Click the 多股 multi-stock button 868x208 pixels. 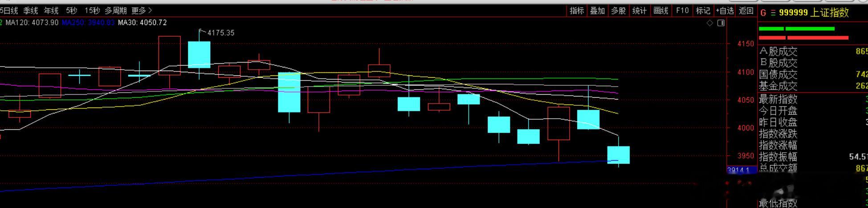pos(618,11)
